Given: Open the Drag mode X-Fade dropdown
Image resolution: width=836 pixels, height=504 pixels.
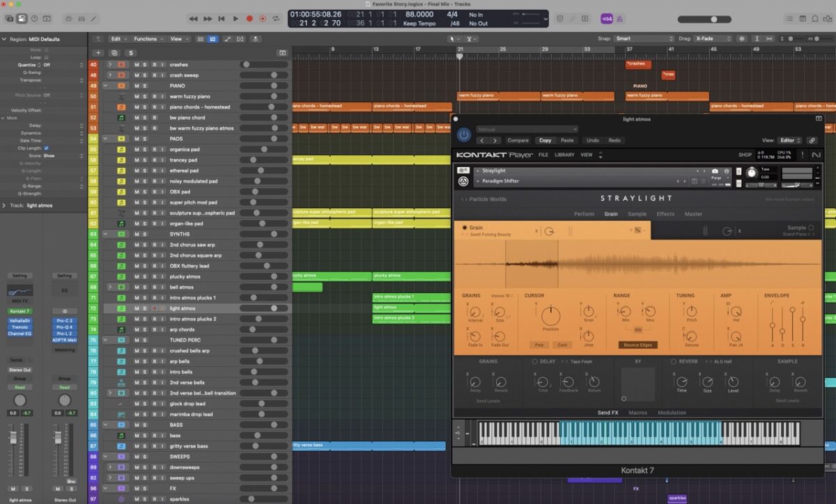Looking at the screenshot, I should pyautogui.click(x=713, y=39).
